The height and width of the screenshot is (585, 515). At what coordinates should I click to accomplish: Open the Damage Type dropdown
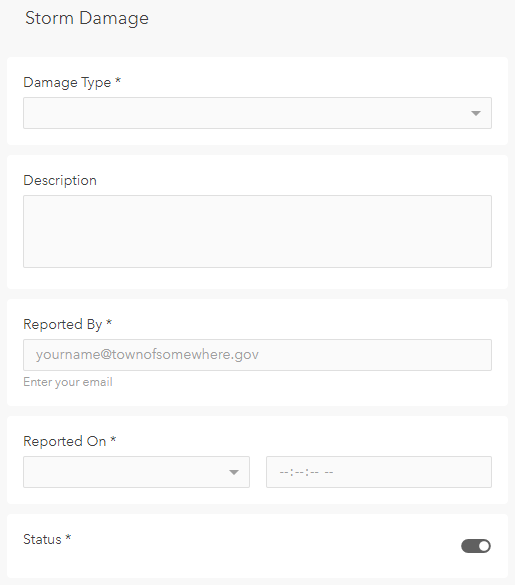tap(257, 113)
